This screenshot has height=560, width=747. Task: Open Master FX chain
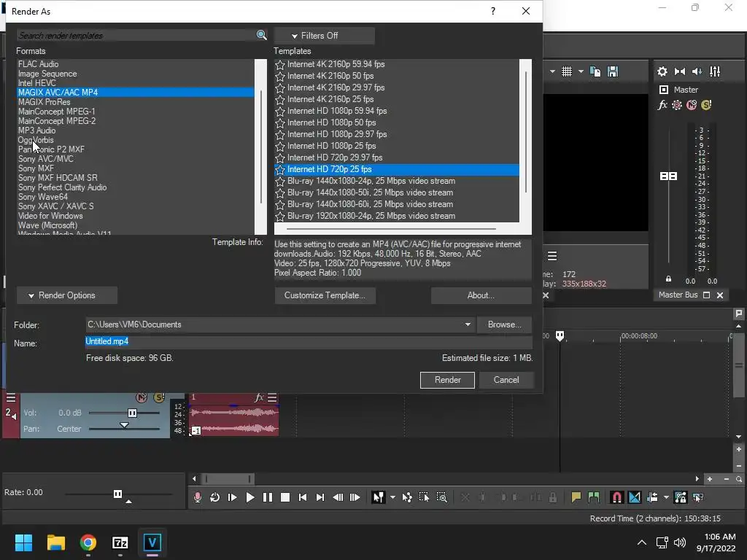[x=662, y=105]
